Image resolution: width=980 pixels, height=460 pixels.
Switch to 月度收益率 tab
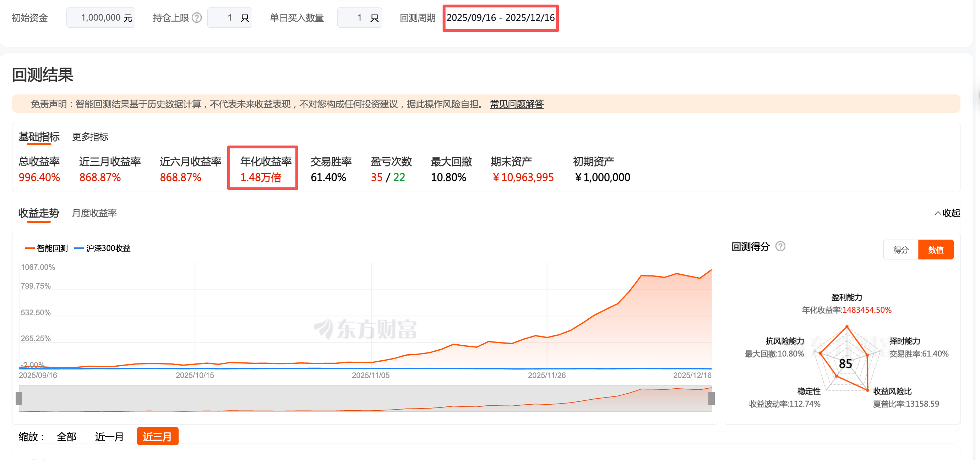click(x=94, y=213)
